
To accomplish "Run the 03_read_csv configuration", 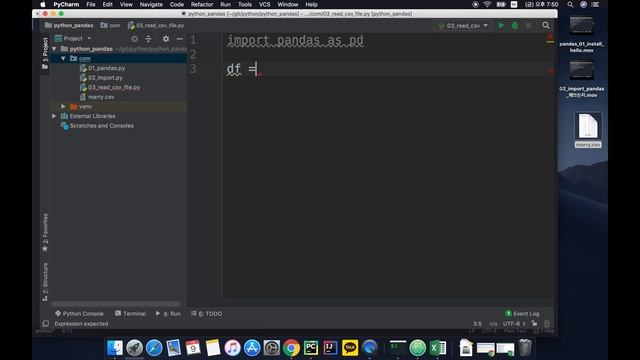I will point(501,25).
